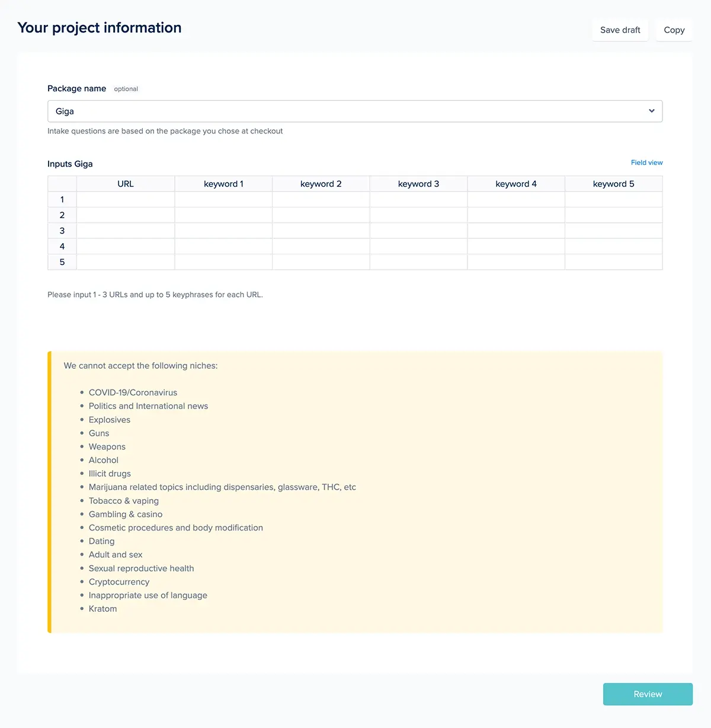Image resolution: width=711 pixels, height=728 pixels.
Task: Click the URL cell in row 1
Action: pyautogui.click(x=126, y=199)
